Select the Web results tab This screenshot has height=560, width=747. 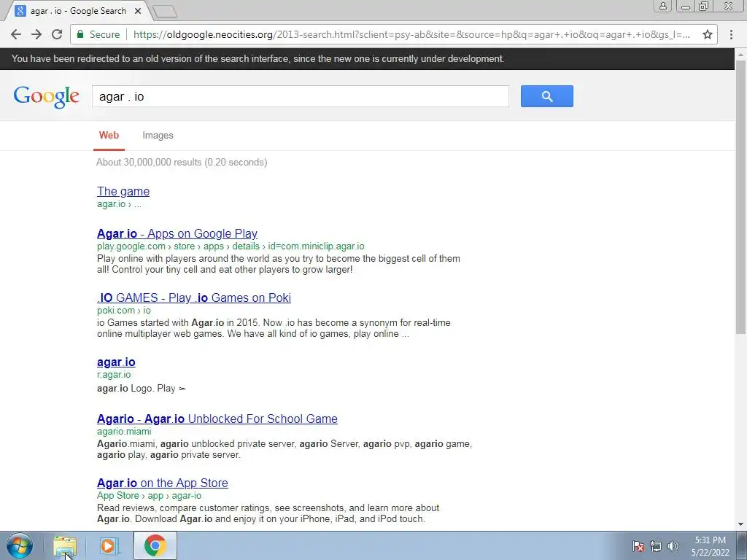coord(109,135)
